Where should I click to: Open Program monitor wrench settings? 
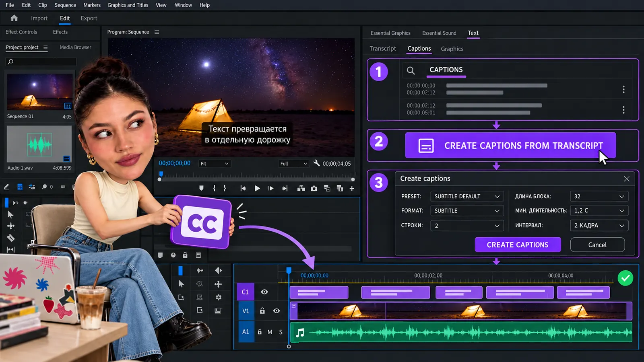[316, 163]
